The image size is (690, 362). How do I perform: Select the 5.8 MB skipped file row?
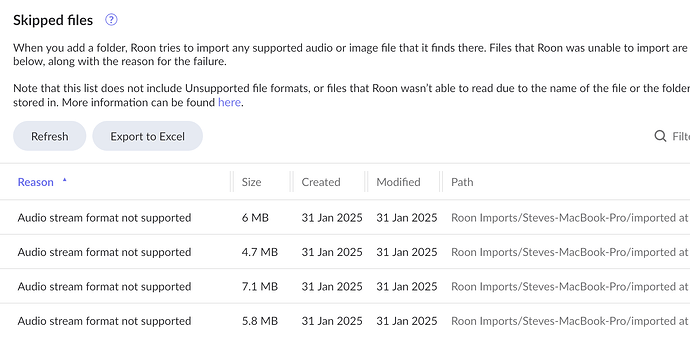coord(345,321)
